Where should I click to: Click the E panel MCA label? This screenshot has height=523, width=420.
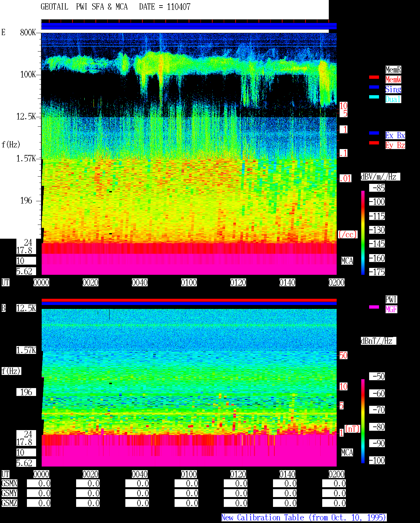(x=347, y=261)
